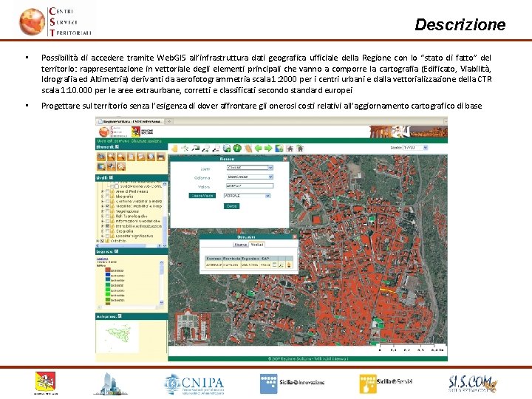Collapse the Anteprima panel header icon
The height and width of the screenshot is (399, 532).
(120, 316)
